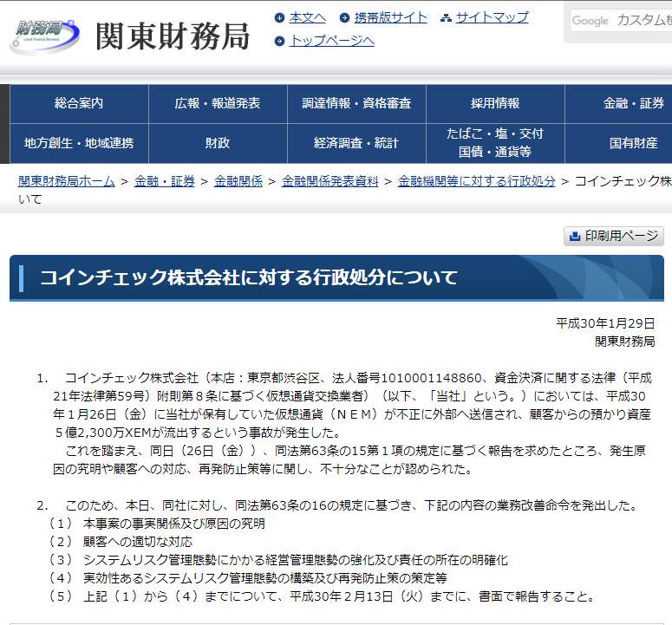
Task: Follow 金融・証券 breadcrumb link
Action: click(165, 182)
